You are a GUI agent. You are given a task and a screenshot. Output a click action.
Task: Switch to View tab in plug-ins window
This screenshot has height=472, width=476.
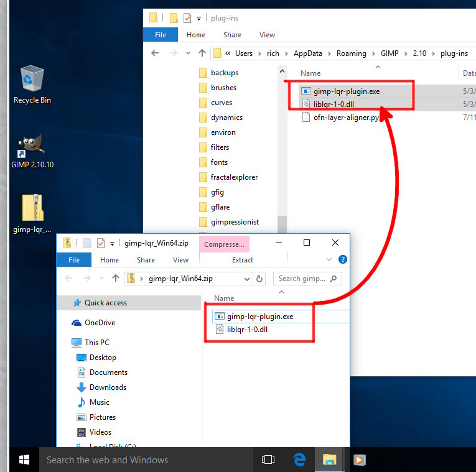[267, 35]
